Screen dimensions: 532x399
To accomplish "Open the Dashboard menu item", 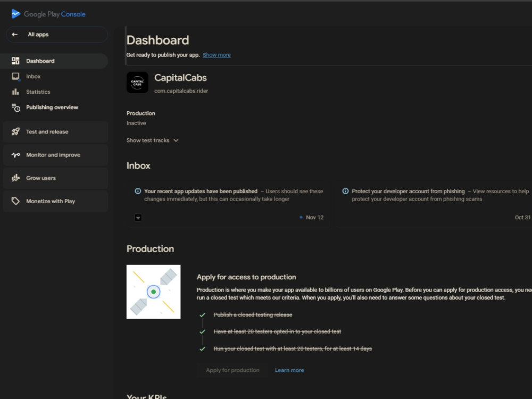I will coord(54,61).
